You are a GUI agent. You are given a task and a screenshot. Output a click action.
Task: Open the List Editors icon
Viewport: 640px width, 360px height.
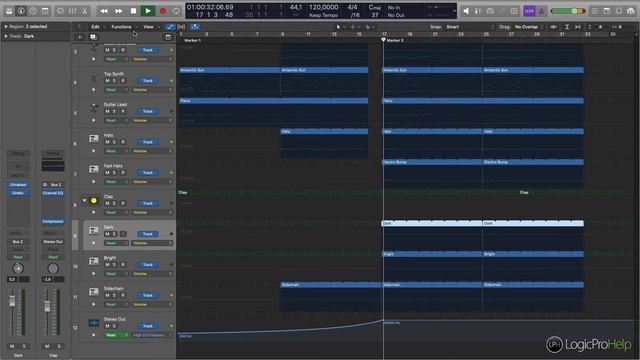(x=595, y=11)
